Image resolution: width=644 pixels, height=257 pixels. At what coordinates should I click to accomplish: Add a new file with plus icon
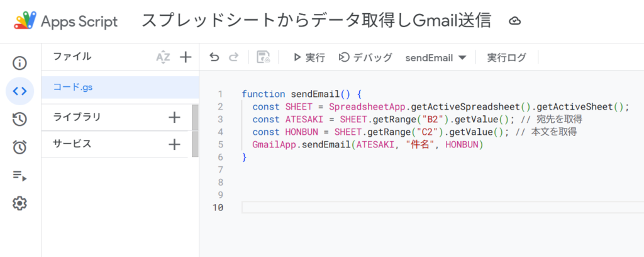[x=186, y=57]
